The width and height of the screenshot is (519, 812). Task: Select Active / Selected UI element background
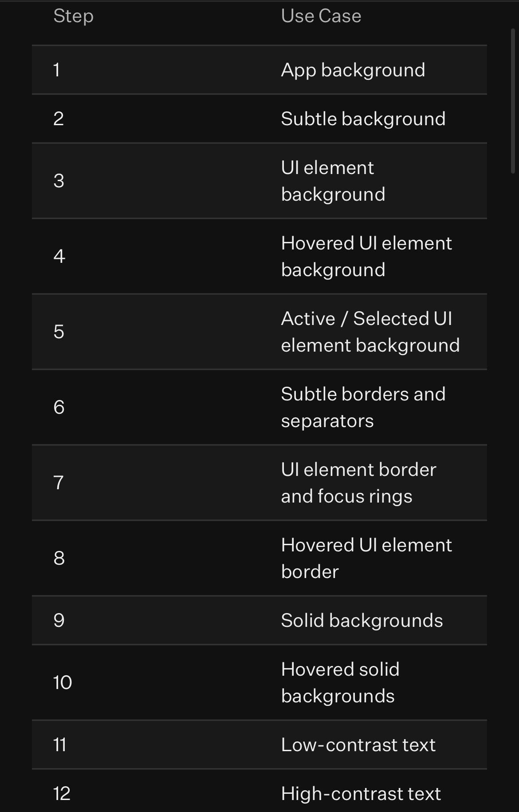pos(370,332)
